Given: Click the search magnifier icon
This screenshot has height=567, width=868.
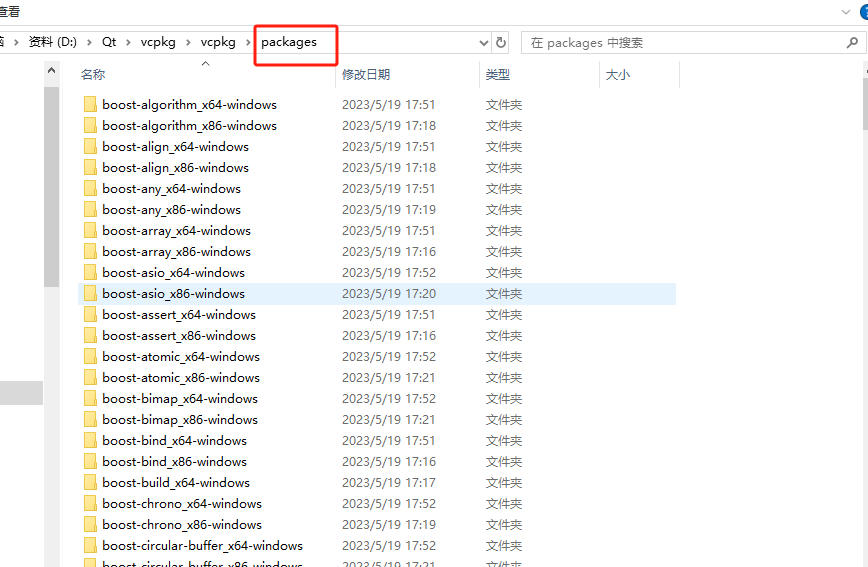Looking at the screenshot, I should tap(852, 43).
